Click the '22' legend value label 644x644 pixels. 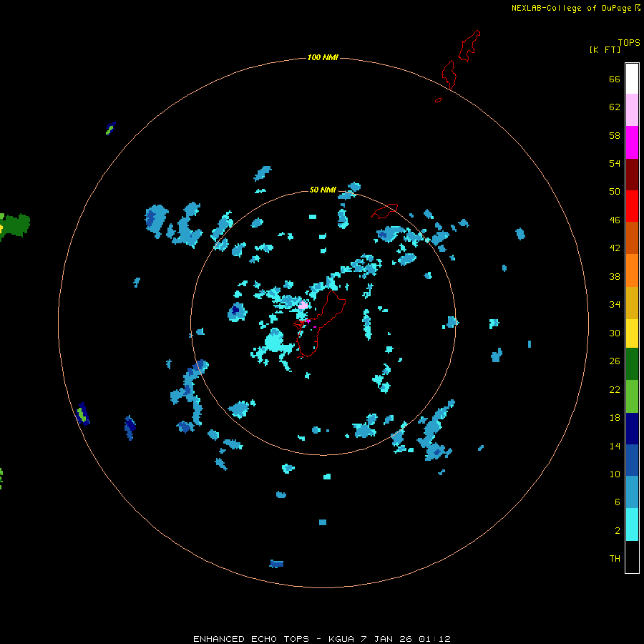click(615, 390)
